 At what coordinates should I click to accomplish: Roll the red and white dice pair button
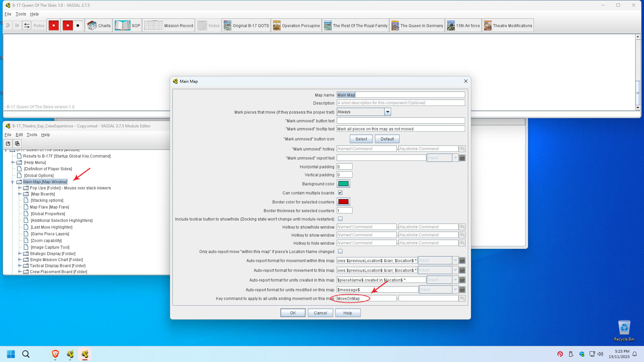point(72,25)
